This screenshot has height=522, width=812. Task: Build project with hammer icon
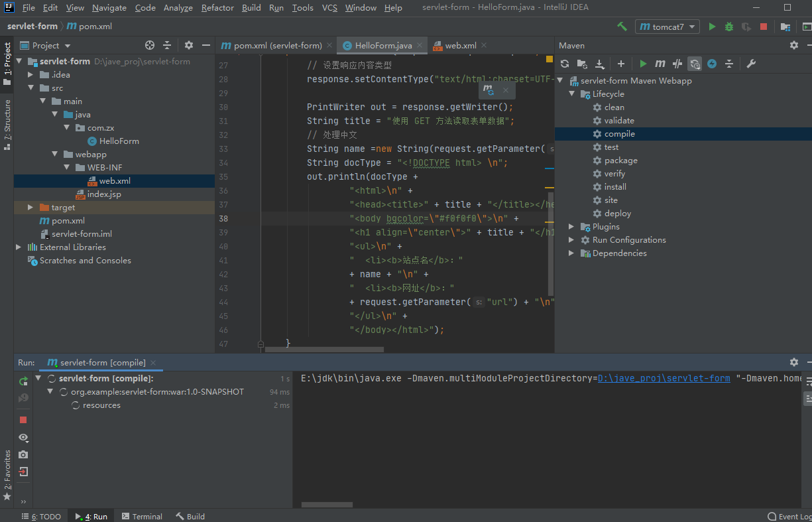click(622, 27)
